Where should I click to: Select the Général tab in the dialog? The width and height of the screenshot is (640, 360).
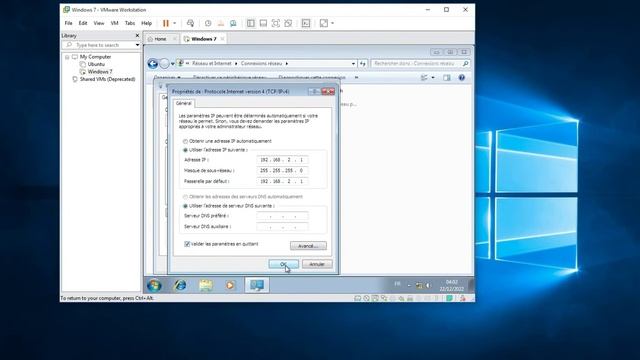click(x=184, y=103)
